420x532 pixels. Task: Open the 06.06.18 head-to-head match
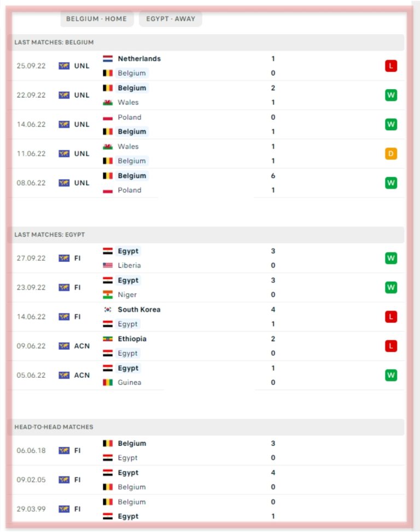tap(208, 451)
